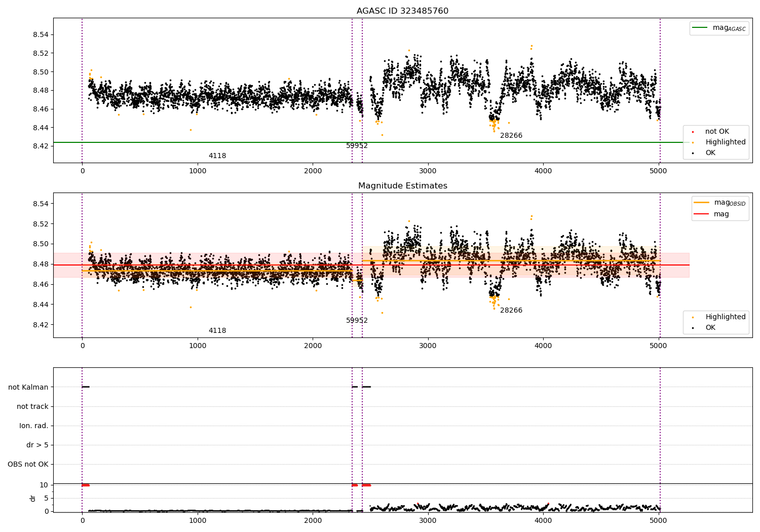This screenshot has width=760, height=532.
Task: Select 'Highlighted' legend entry in the top plot
Action: pyautogui.click(x=726, y=142)
